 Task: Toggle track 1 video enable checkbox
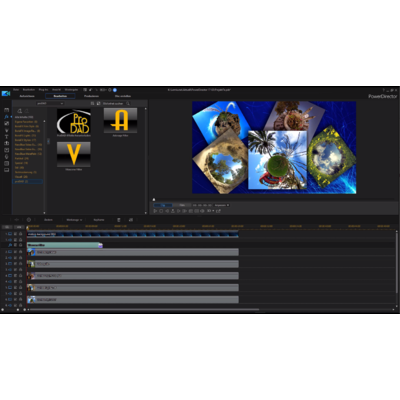[15, 234]
